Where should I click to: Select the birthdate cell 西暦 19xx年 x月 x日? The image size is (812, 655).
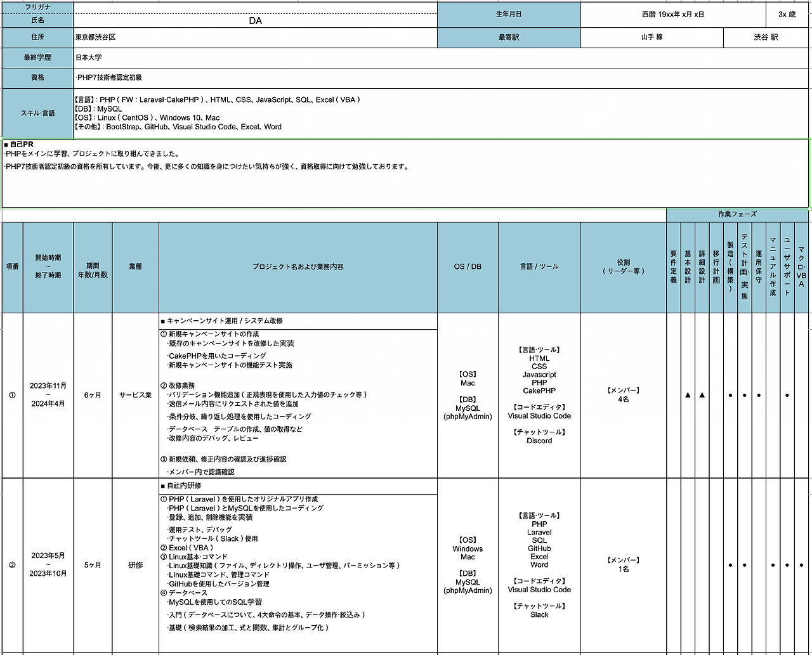click(672, 15)
